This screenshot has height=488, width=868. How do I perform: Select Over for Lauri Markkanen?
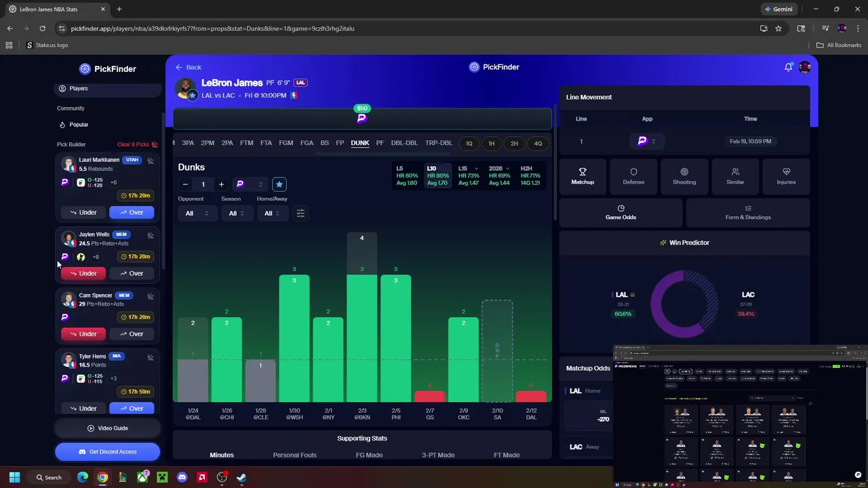[132, 212]
